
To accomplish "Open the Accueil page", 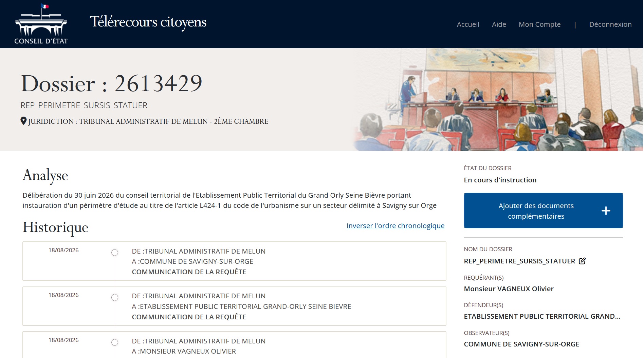I will point(468,24).
